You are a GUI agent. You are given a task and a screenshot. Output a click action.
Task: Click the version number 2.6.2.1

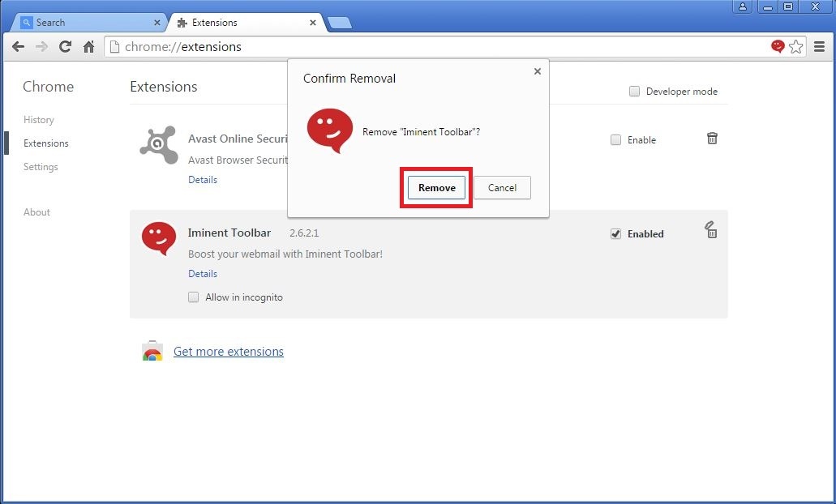pos(304,233)
